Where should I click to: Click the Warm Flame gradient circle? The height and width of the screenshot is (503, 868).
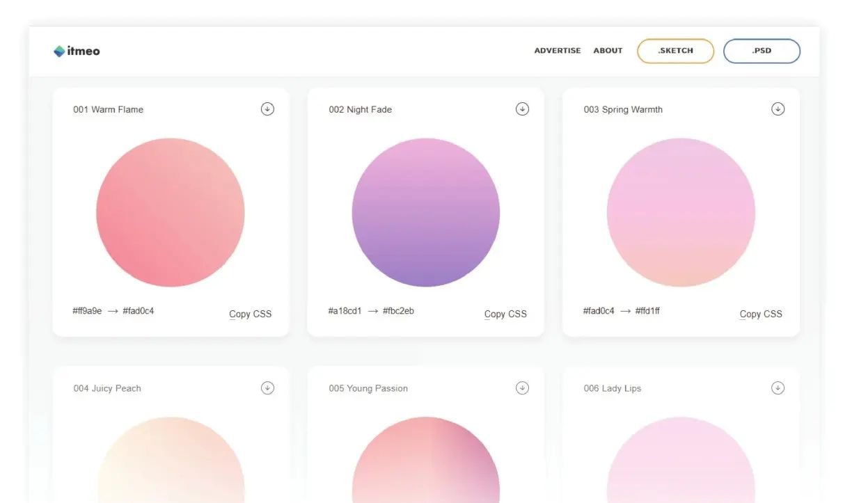(x=171, y=212)
